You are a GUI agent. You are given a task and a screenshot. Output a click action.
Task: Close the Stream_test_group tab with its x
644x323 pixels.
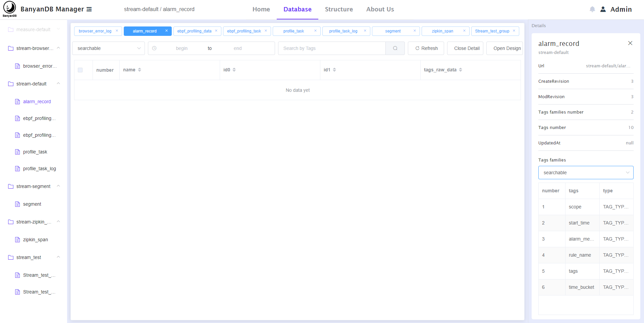coord(514,31)
